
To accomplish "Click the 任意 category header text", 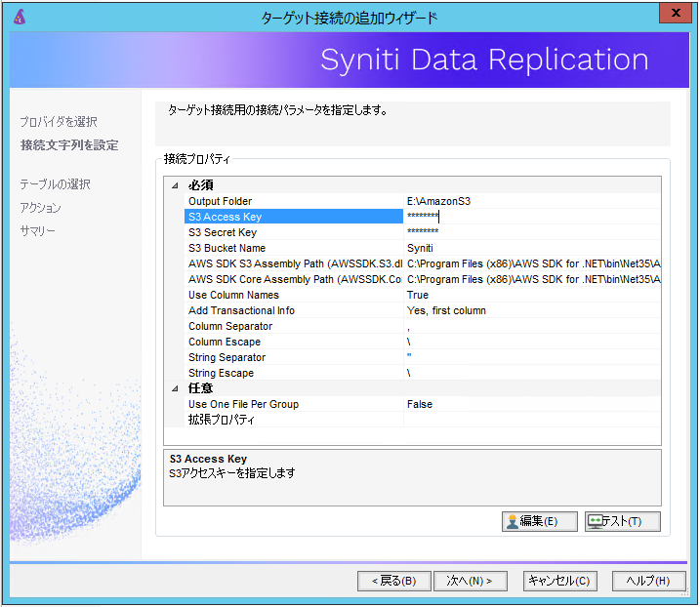I will [x=200, y=388].
